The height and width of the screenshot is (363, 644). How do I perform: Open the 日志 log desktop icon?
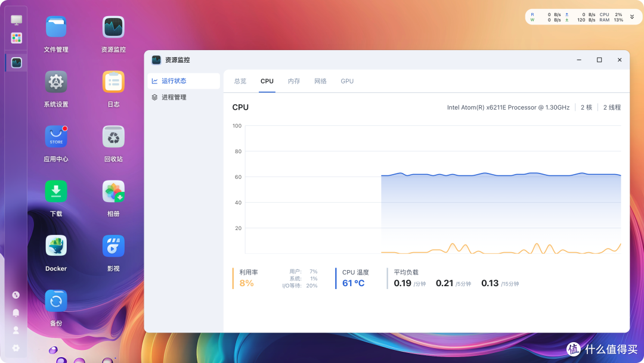pyautogui.click(x=113, y=82)
